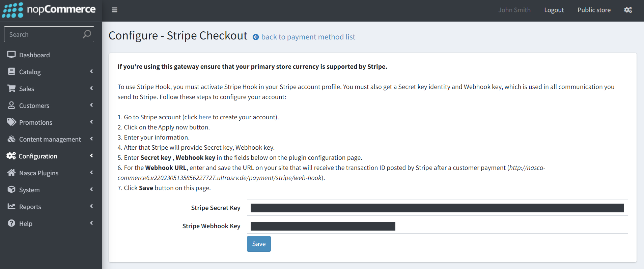Expand the System menu chevron

[x=91, y=189]
